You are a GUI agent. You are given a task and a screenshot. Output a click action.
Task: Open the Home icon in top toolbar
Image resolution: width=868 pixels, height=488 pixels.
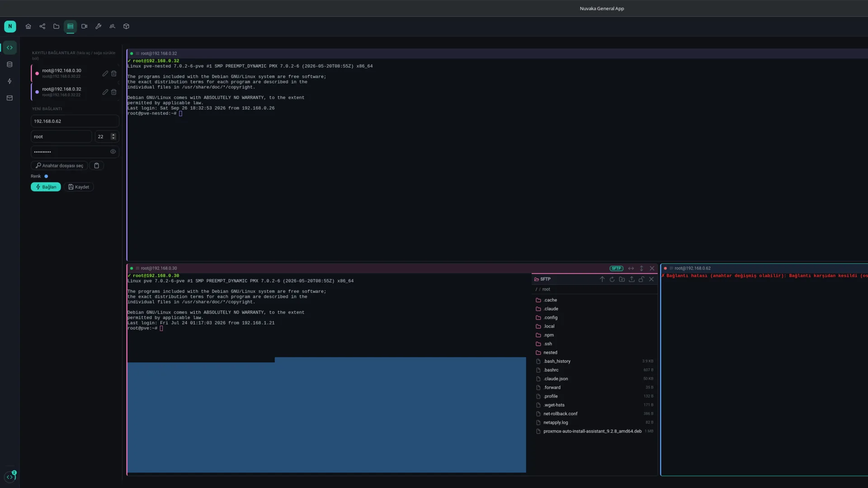pos(28,26)
